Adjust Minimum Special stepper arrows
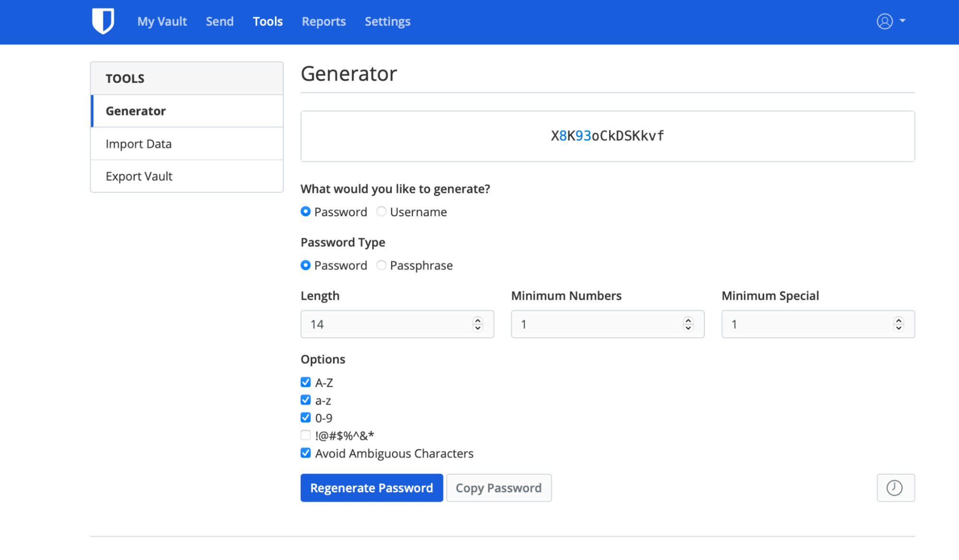This screenshot has width=959, height=560. coord(899,324)
